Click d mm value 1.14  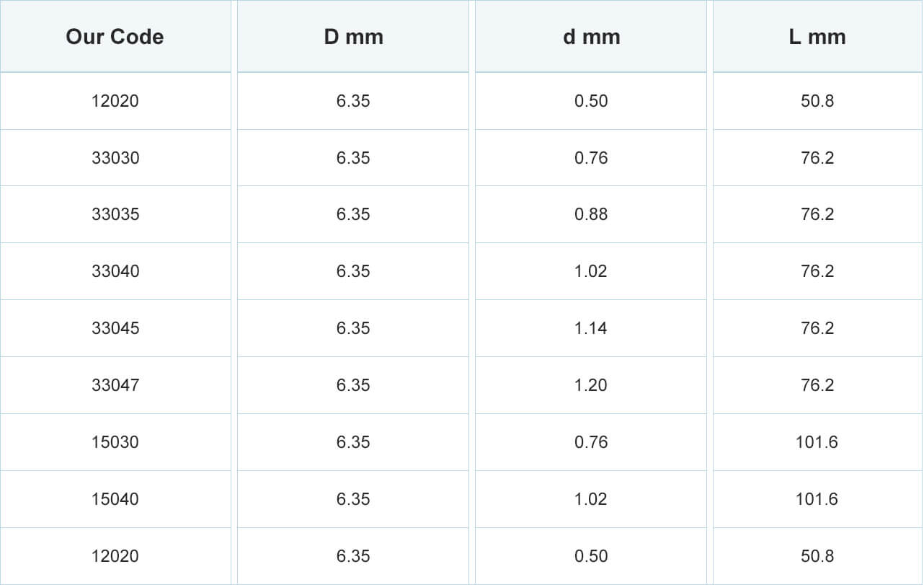(591, 328)
